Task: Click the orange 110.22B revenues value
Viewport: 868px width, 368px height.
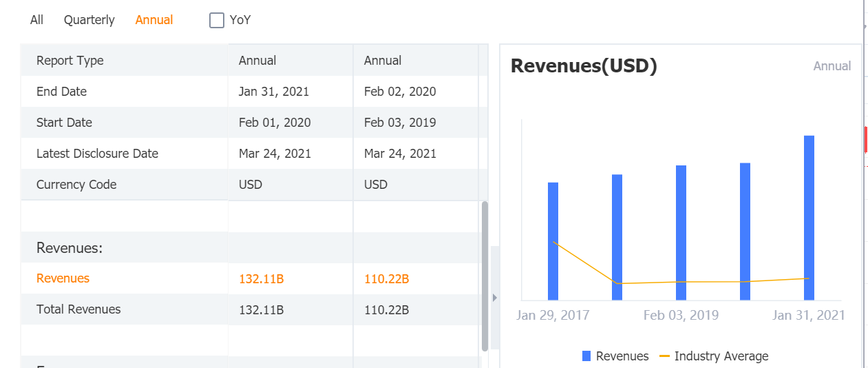Action: coord(387,279)
